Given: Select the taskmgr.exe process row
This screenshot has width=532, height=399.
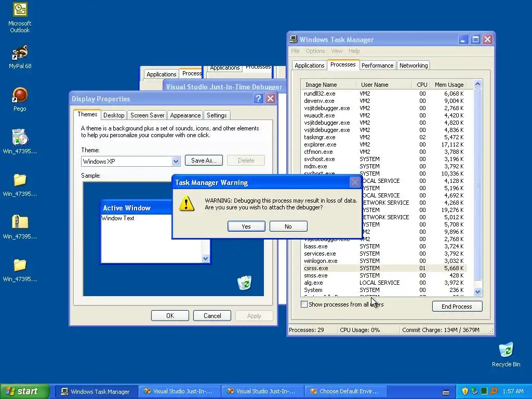Looking at the screenshot, I should [x=384, y=137].
